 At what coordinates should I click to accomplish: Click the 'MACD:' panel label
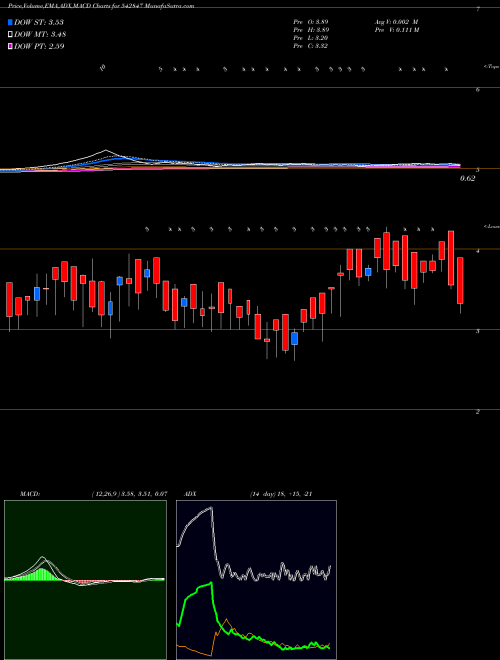29,494
